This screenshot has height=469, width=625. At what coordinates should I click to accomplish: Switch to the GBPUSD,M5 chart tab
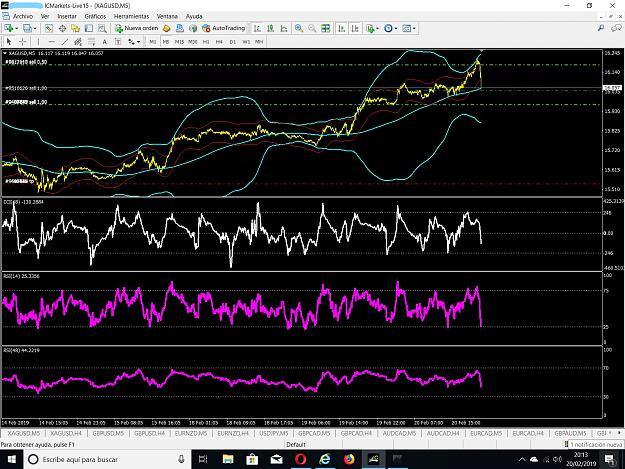point(108,433)
